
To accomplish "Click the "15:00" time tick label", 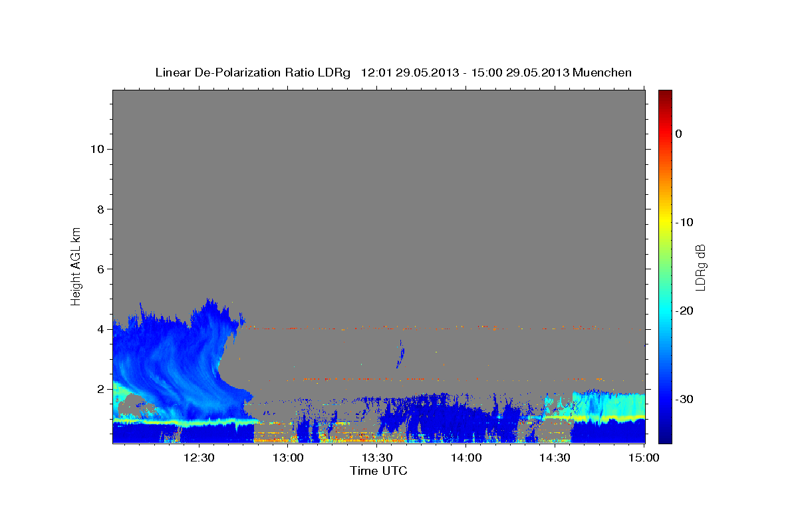I will [644, 458].
